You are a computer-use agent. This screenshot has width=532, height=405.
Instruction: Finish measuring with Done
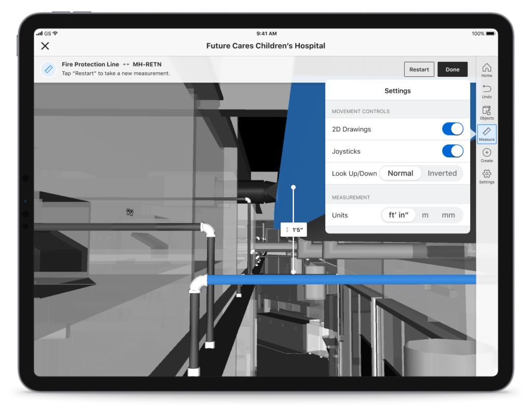(x=453, y=69)
